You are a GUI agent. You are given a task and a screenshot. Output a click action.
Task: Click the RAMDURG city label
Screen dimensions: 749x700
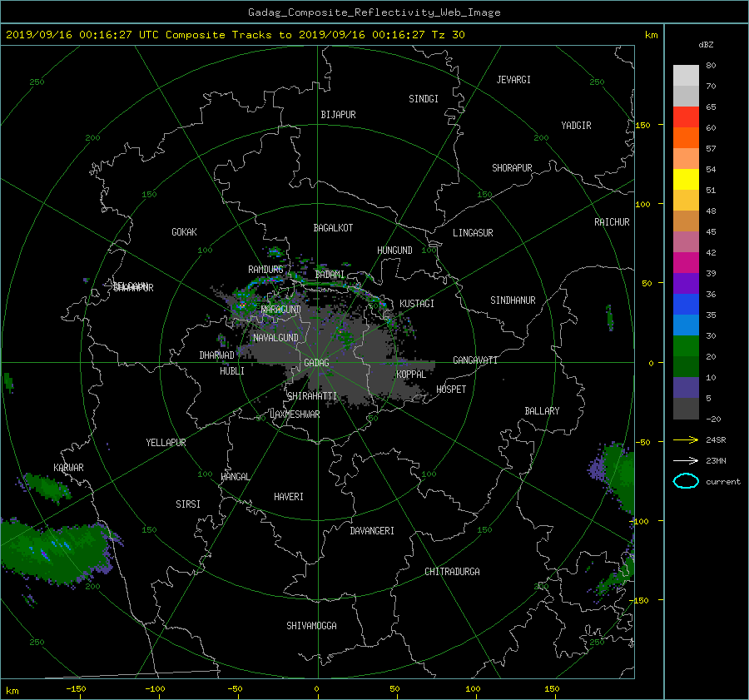coord(265,270)
